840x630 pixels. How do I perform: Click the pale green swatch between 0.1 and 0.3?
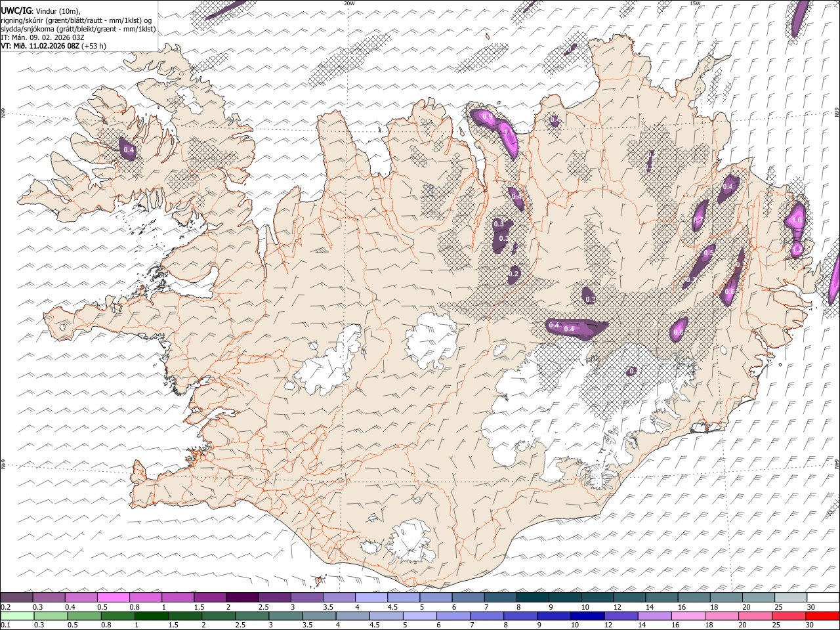coord(17,616)
